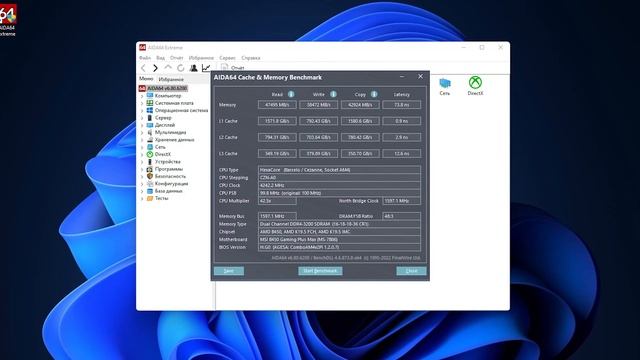Go back with the toolbar left arrow
This screenshot has width=640, height=360.
[143, 68]
